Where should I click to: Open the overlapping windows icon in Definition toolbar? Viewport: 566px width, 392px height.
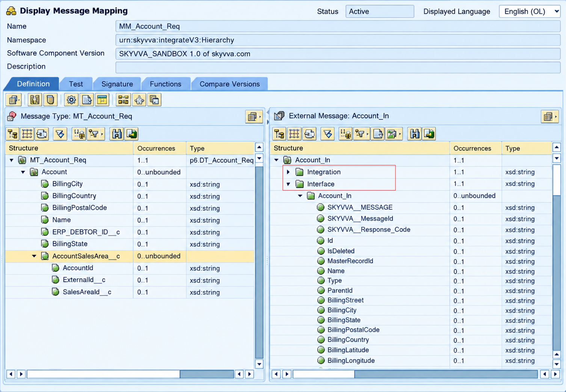(x=154, y=100)
